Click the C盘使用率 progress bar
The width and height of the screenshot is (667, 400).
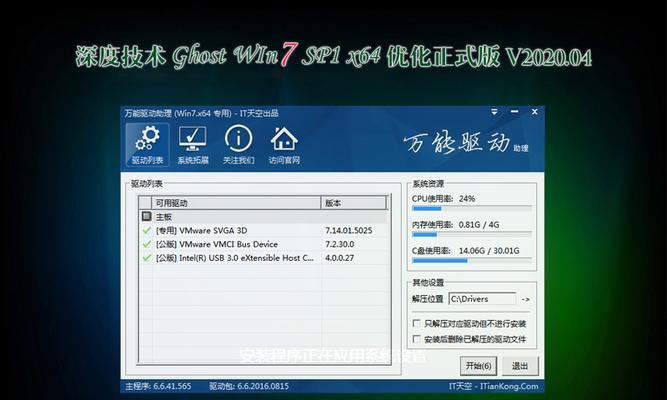(x=472, y=260)
